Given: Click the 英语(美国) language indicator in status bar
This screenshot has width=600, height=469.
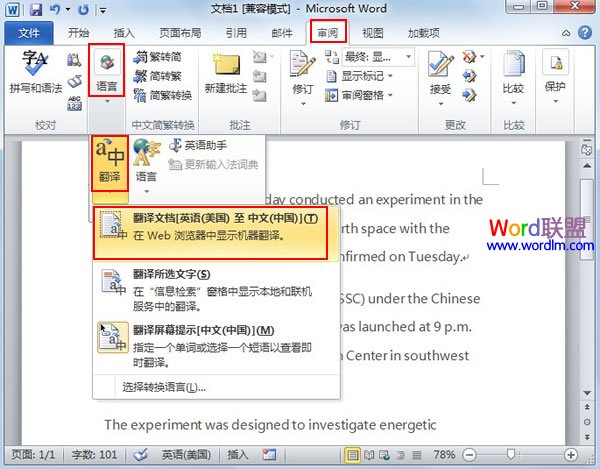Looking at the screenshot, I should pyautogui.click(x=186, y=454).
